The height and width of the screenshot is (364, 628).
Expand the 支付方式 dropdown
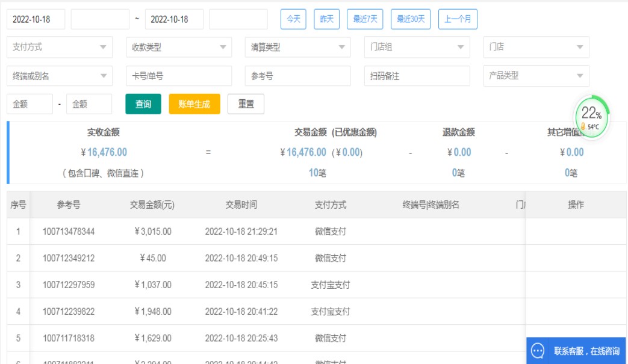59,47
